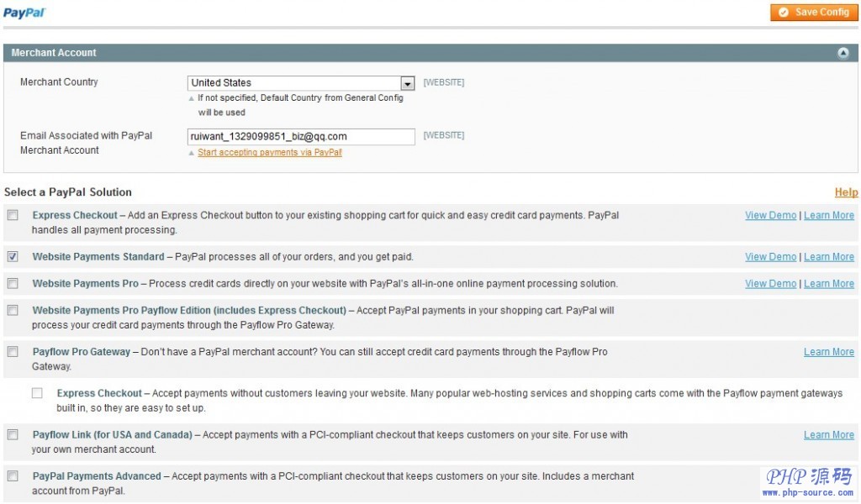Viewport: 861px width, 504px height.
Task: Click the PayPal logo
Action: click(x=24, y=13)
